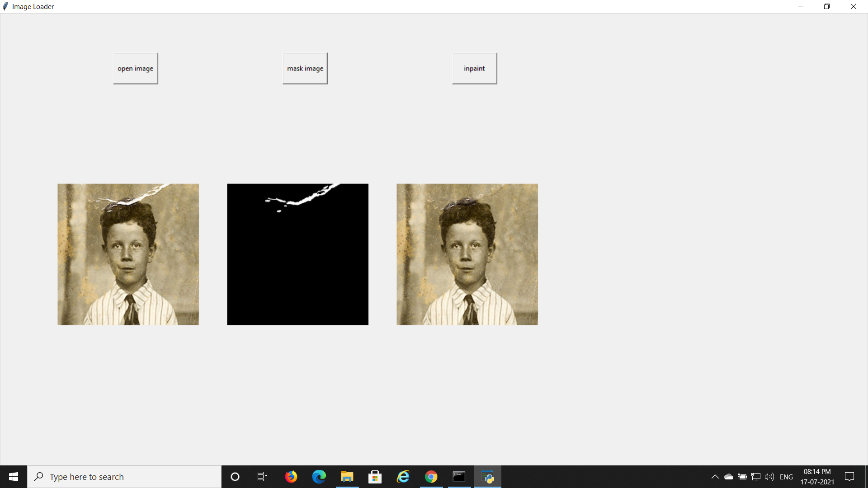The image size is (868, 488).
Task: Show hidden system tray icons
Action: (715, 477)
